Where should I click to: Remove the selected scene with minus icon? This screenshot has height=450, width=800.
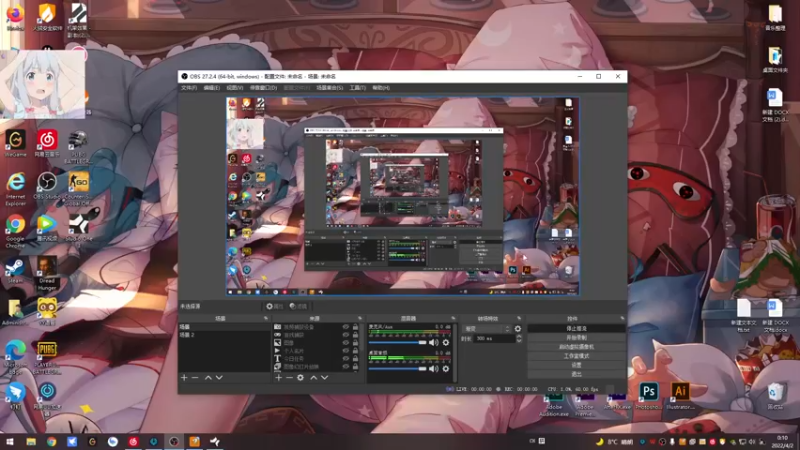point(195,378)
